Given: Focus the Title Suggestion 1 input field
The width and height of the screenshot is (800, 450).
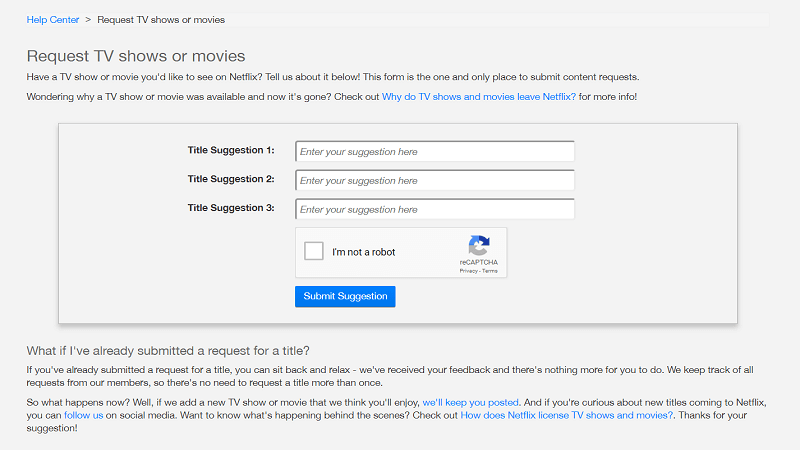Looking at the screenshot, I should [x=434, y=151].
